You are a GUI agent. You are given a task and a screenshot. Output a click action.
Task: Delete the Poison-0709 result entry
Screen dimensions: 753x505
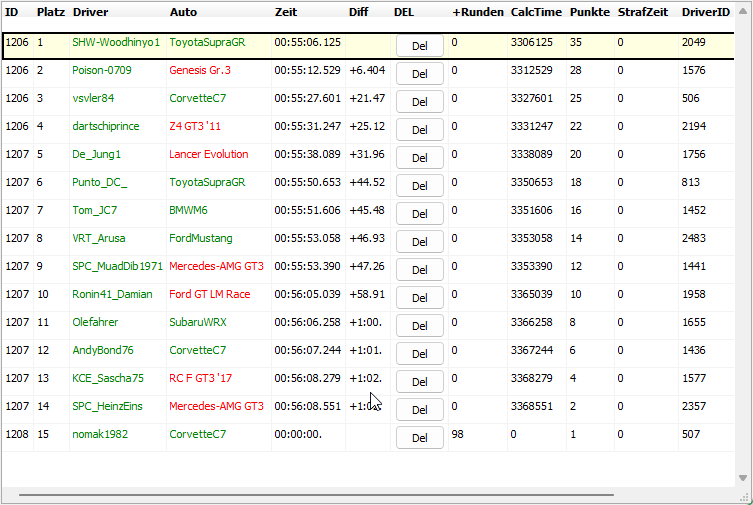420,74
